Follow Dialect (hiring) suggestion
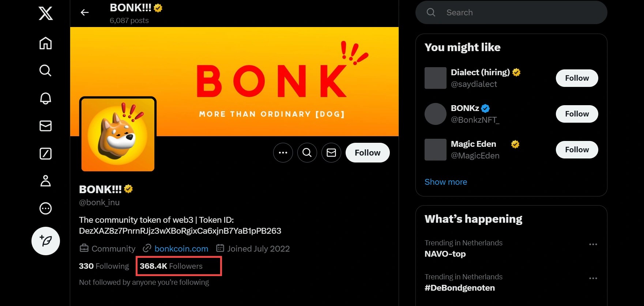 tap(577, 78)
